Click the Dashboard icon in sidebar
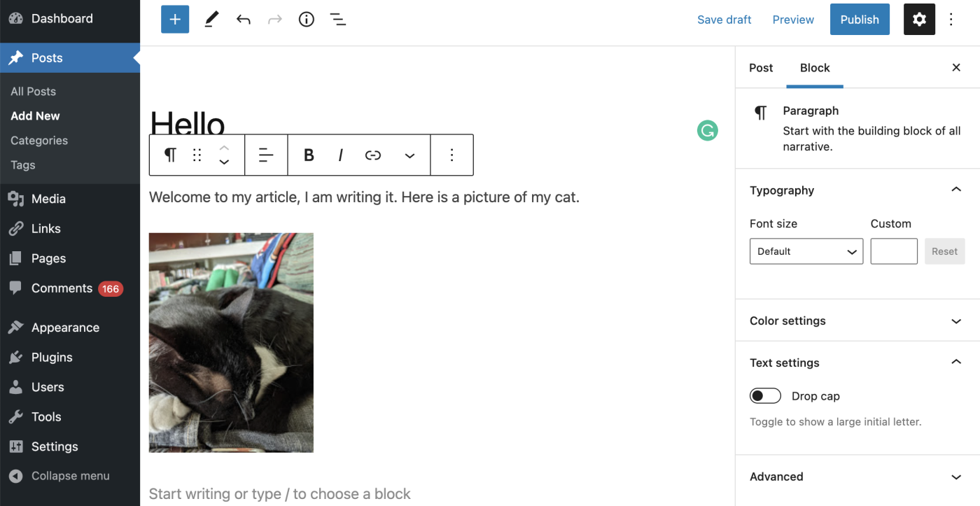980x506 pixels. point(15,19)
